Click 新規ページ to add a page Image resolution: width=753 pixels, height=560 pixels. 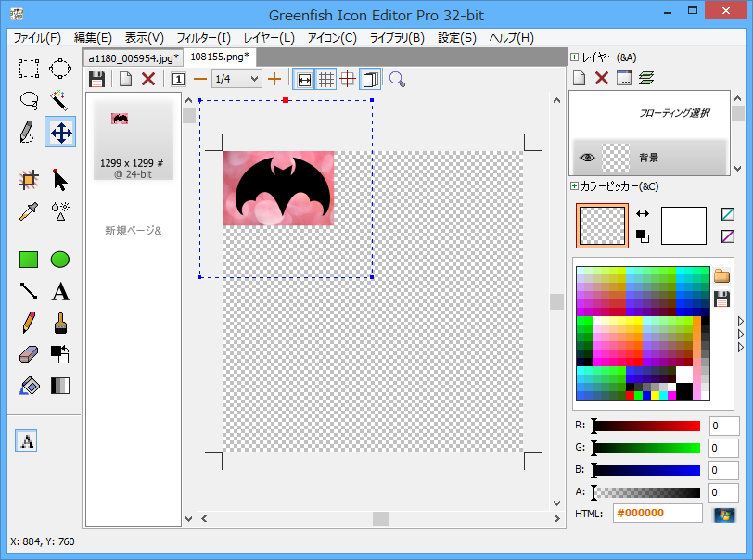[x=133, y=230]
